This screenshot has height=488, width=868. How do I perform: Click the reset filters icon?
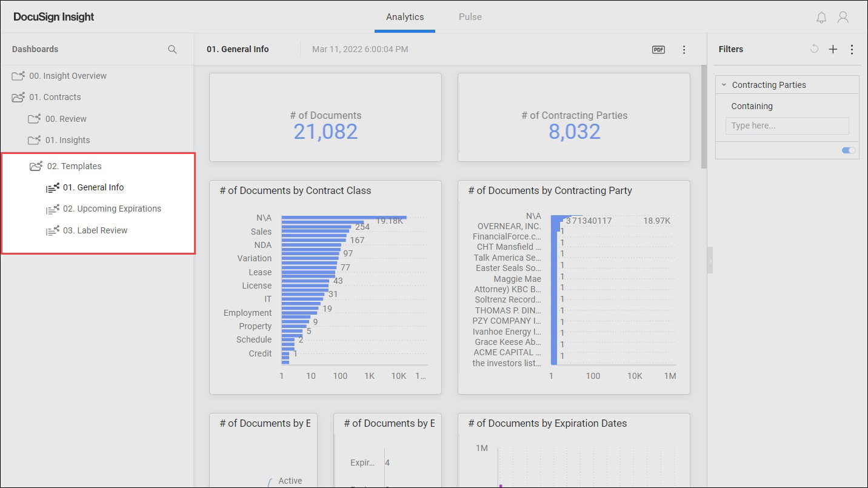pos(814,49)
